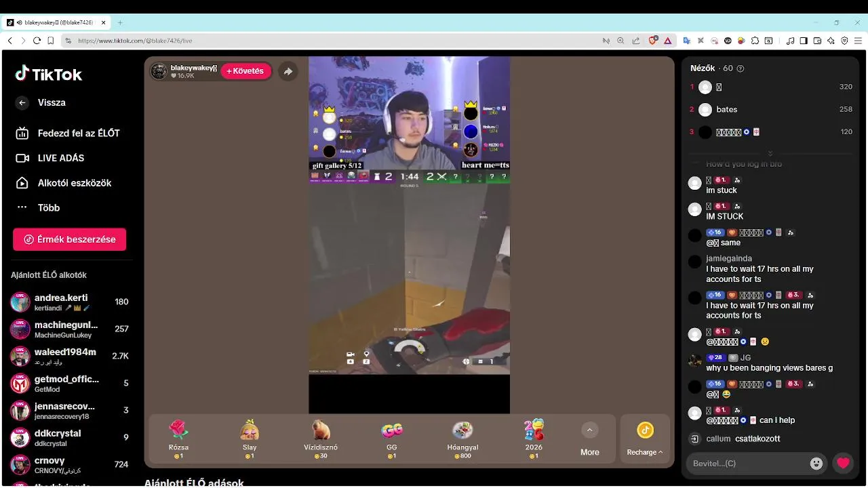
Task: Follow streamer with Követés button
Action: (246, 71)
